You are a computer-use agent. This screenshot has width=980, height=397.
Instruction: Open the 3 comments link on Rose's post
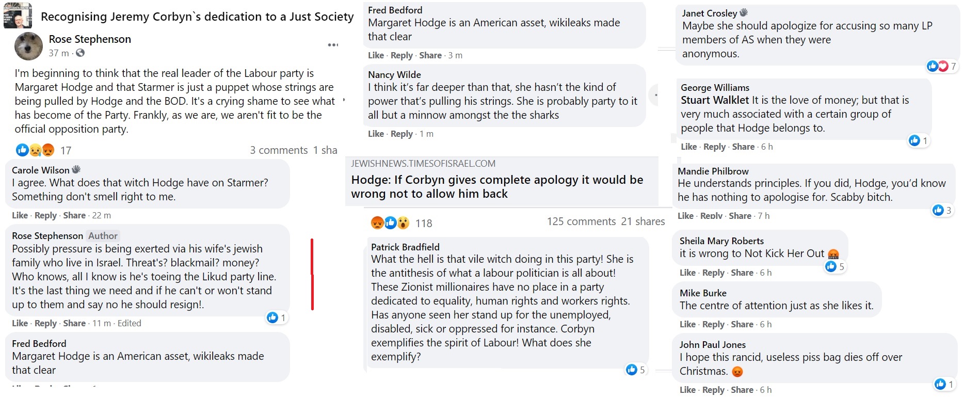tap(279, 150)
